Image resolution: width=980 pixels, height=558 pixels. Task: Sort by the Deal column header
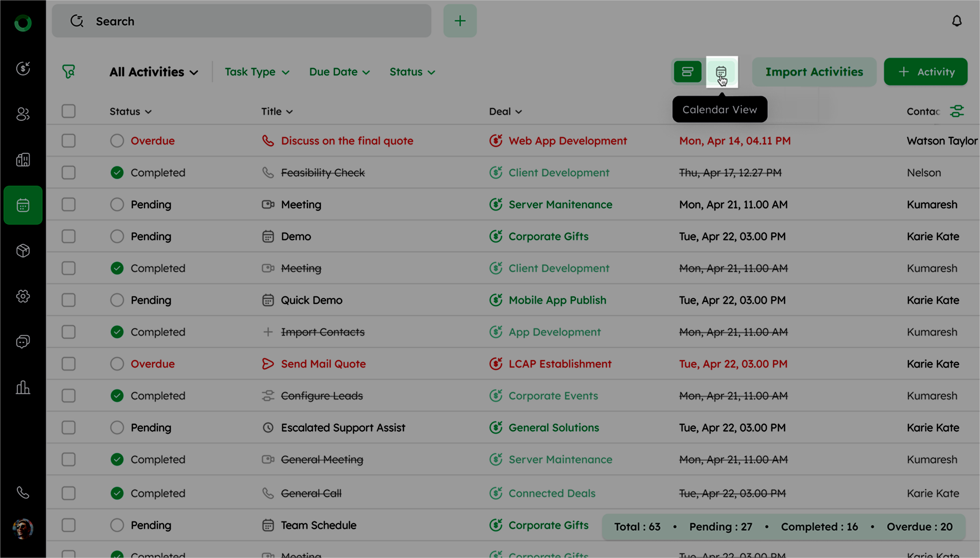coord(505,112)
